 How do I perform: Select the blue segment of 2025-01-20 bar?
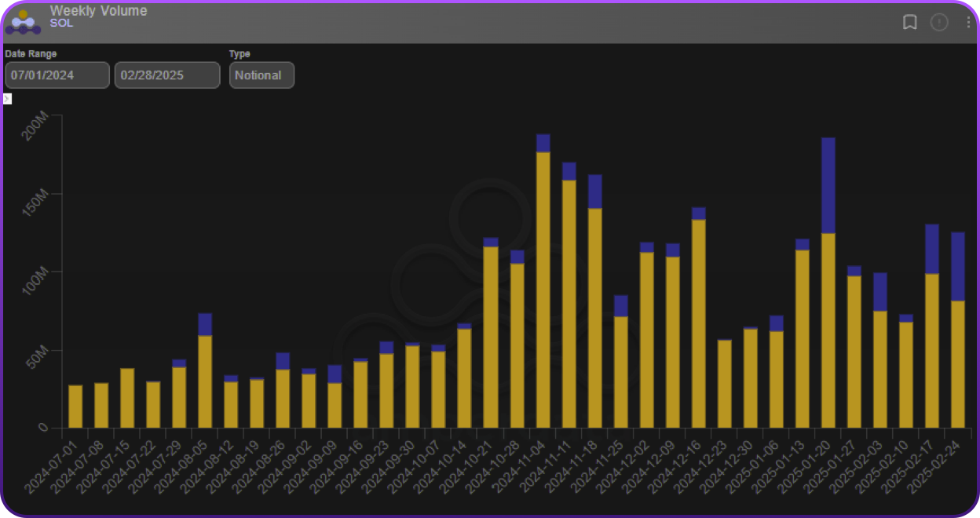828,185
